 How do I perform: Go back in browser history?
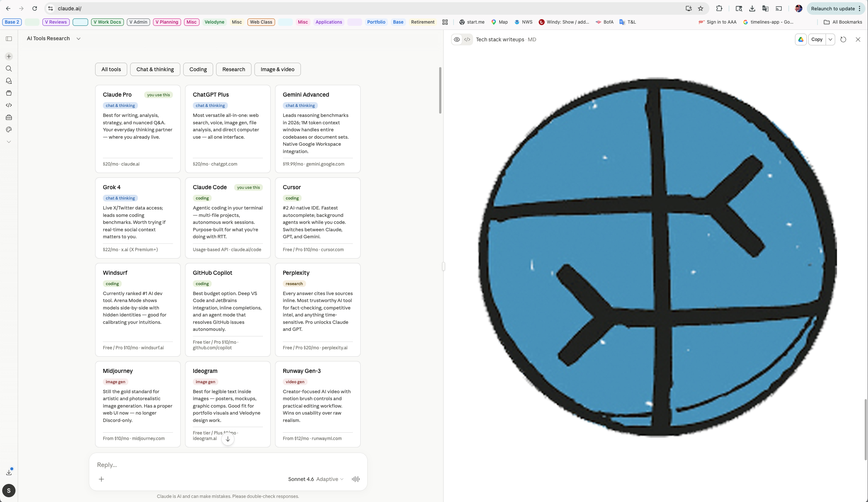tap(8, 8)
